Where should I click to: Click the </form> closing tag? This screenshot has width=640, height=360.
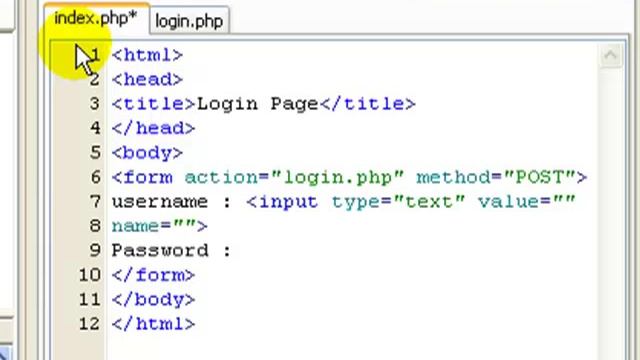pyautogui.click(x=153, y=276)
